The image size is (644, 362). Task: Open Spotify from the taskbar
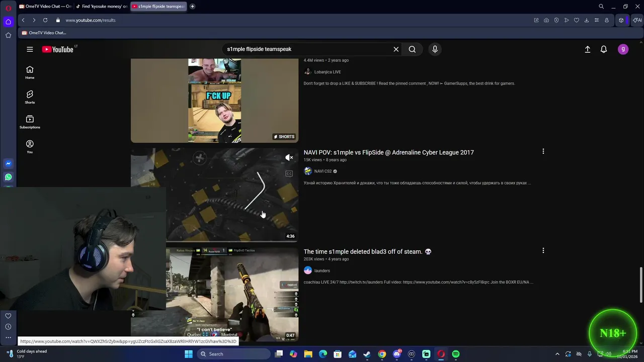455,354
